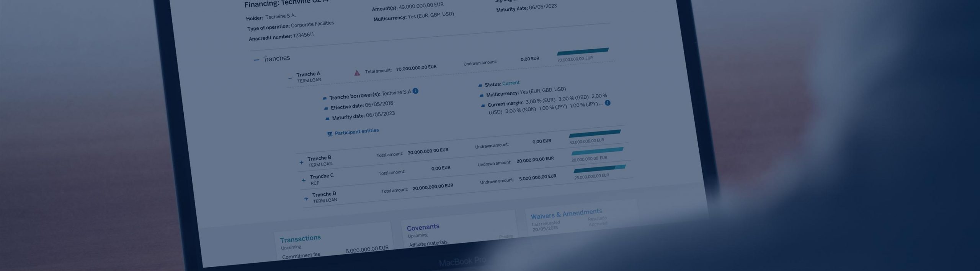980x271 pixels.
Task: Click the Anacredit number 12345611
Action: point(303,35)
